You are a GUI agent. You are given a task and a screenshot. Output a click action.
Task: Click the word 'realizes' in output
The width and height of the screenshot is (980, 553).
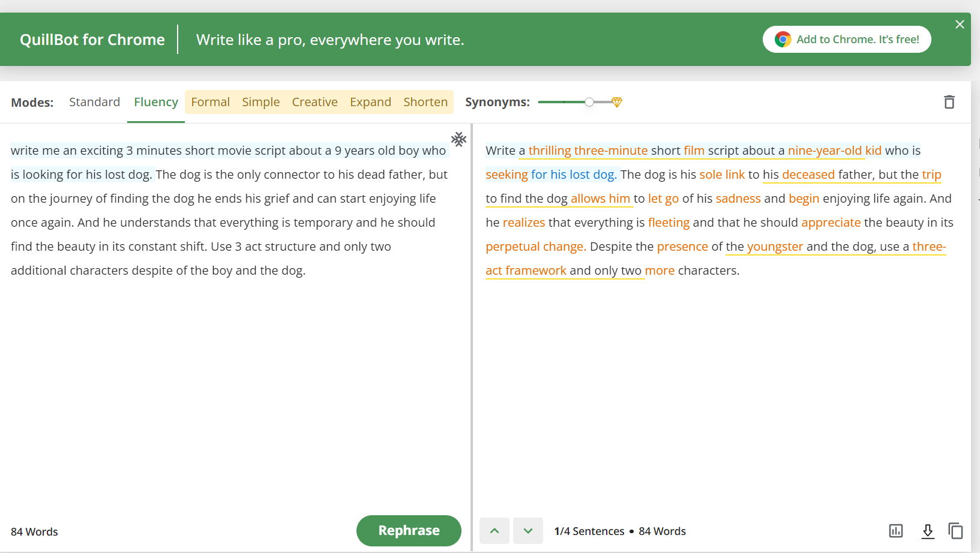click(524, 223)
